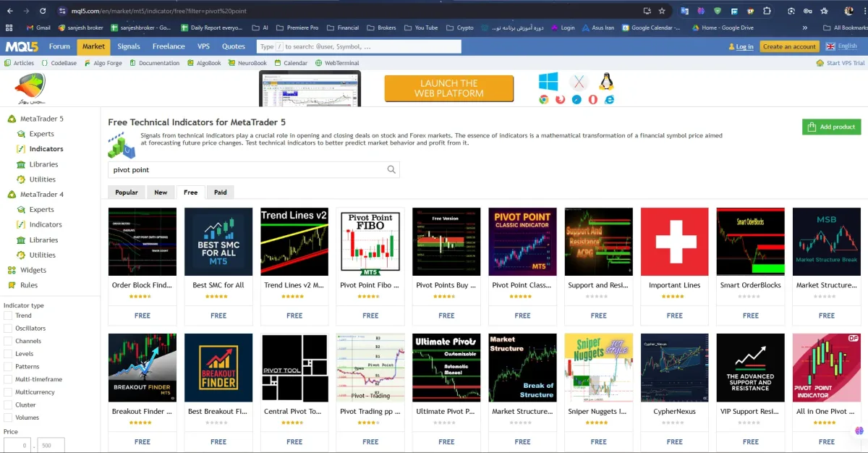The height and width of the screenshot is (453, 868).
Task: Open the Forum menu item
Action: 60,46
